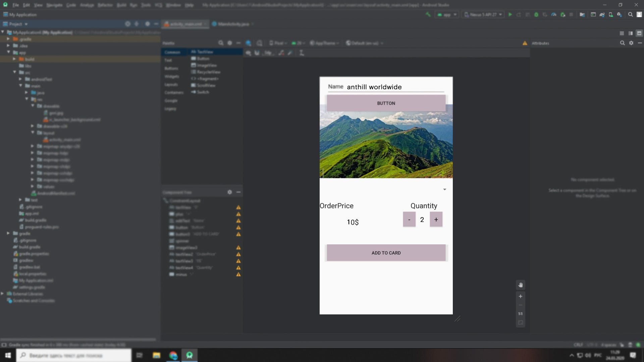Toggle warning indicator on minus component

[x=238, y=275]
